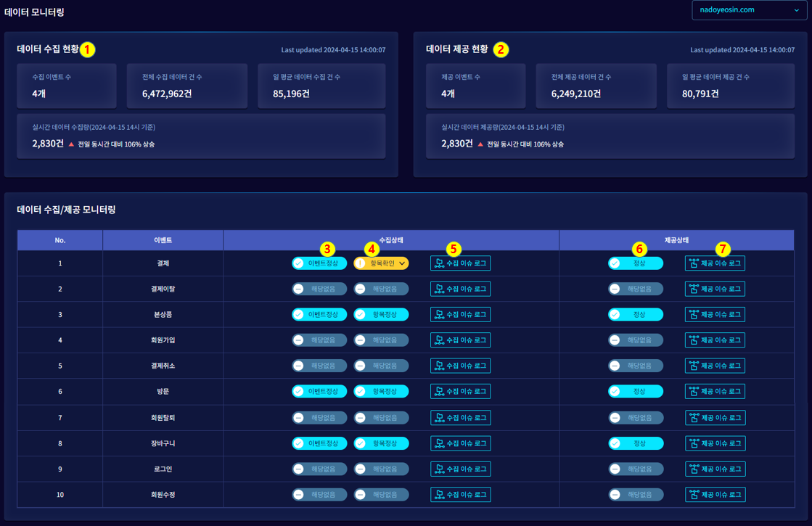Image resolution: width=812 pixels, height=526 pixels.
Task: Click the 장바구니 event name cell
Action: coord(163,444)
